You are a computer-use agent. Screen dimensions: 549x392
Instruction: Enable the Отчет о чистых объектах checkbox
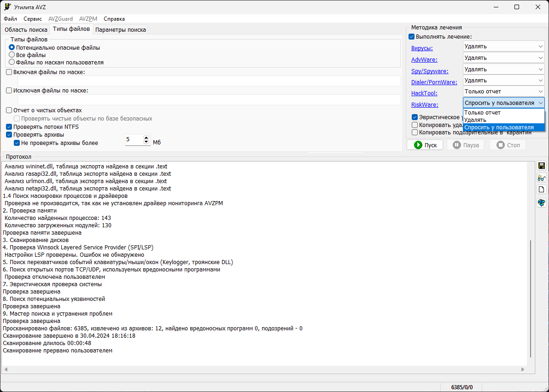pyautogui.click(x=9, y=110)
